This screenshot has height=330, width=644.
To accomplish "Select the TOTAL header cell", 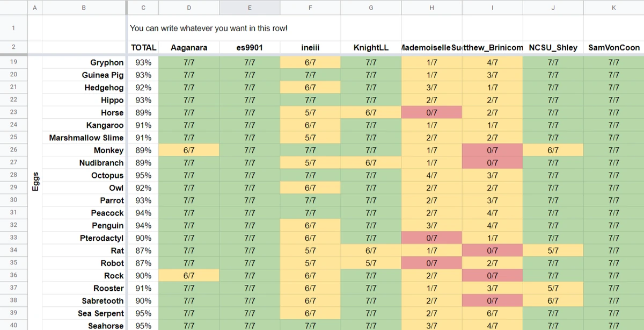I will (x=143, y=47).
